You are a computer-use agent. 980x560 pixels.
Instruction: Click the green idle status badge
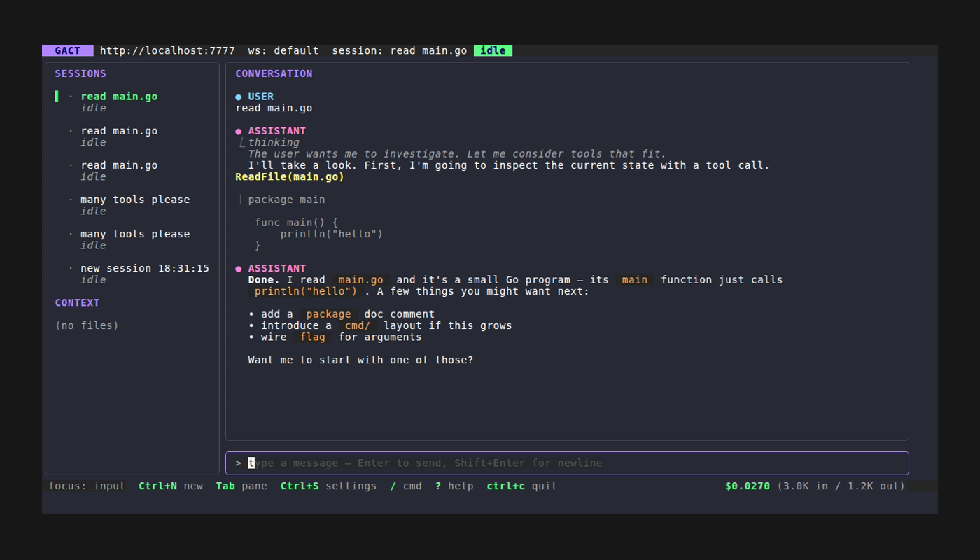point(493,50)
